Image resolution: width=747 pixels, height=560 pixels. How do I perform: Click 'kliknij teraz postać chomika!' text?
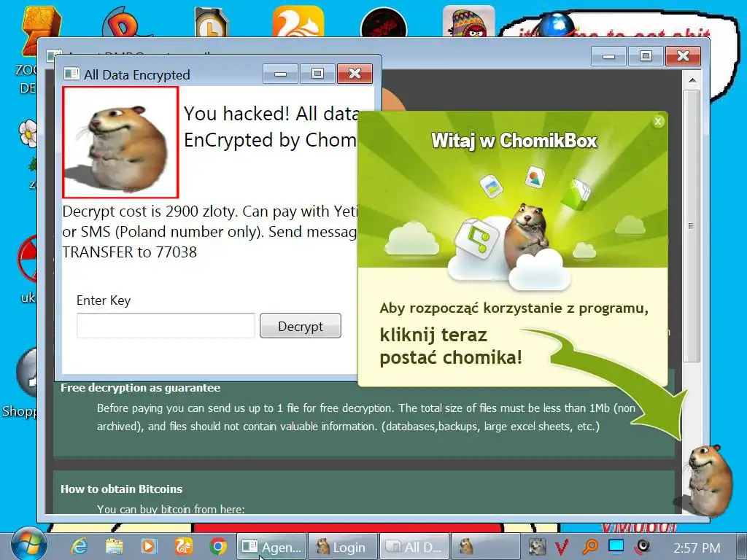click(x=451, y=346)
